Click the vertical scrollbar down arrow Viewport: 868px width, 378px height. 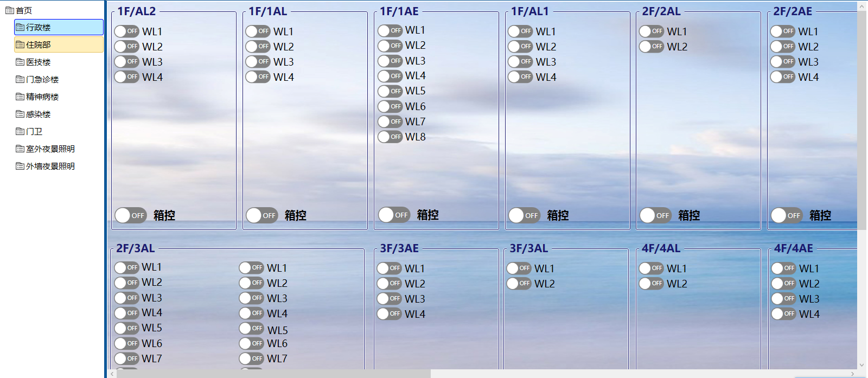click(x=862, y=365)
